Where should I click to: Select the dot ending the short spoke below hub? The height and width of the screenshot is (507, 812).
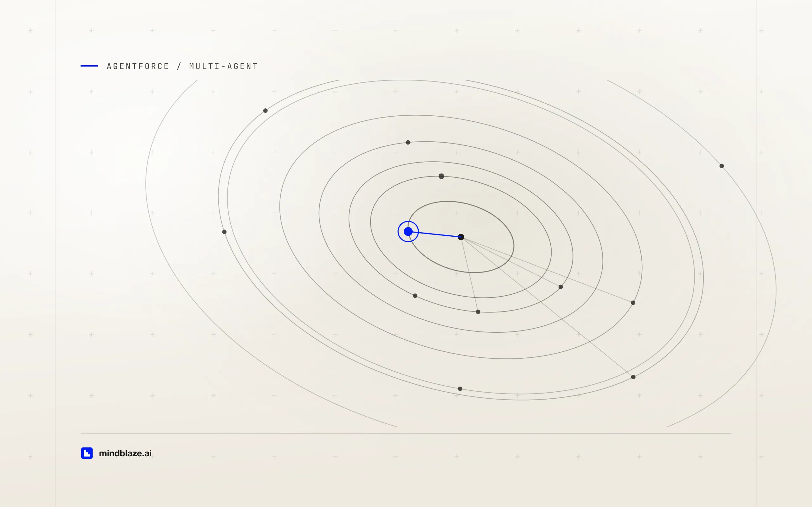coord(478,312)
